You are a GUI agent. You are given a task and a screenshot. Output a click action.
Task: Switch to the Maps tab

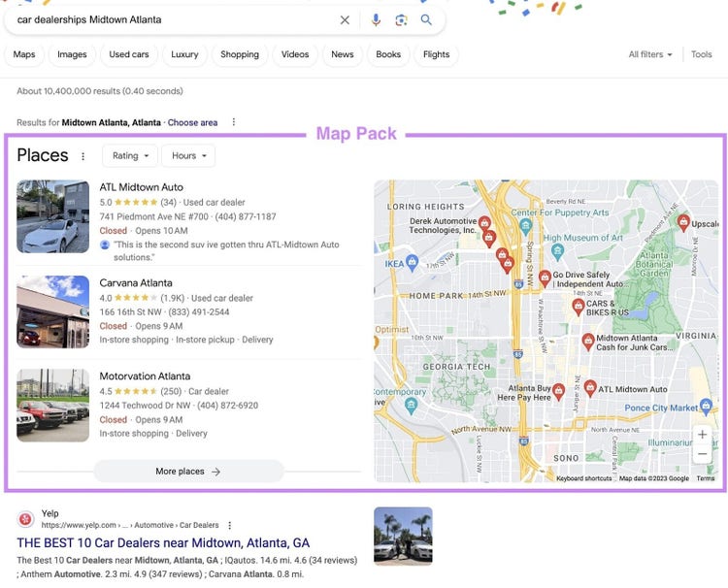[24, 54]
